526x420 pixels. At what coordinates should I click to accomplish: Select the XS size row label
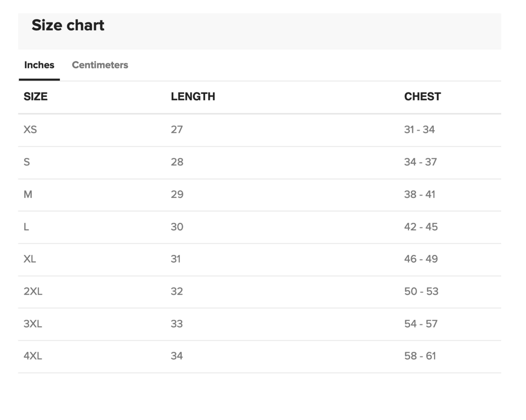click(30, 129)
